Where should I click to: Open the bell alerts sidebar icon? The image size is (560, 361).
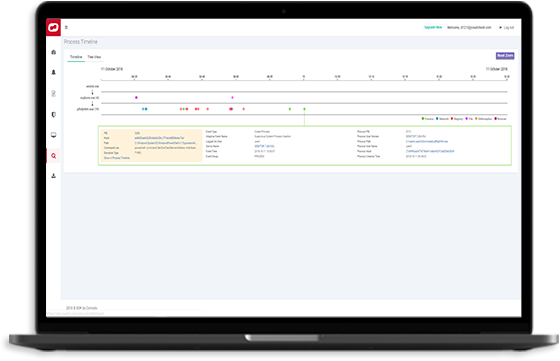(x=54, y=72)
